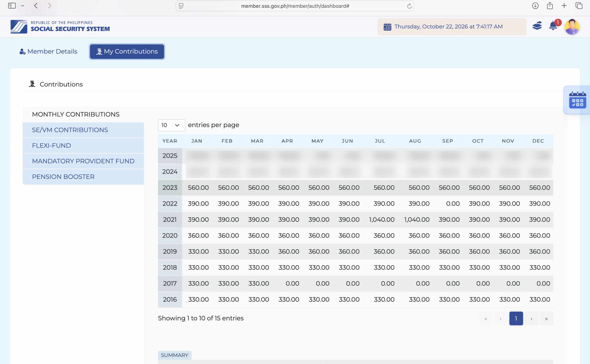The image size is (590, 364).
Task: Click the 2022 SEP value 0.00
Action: coord(453,204)
